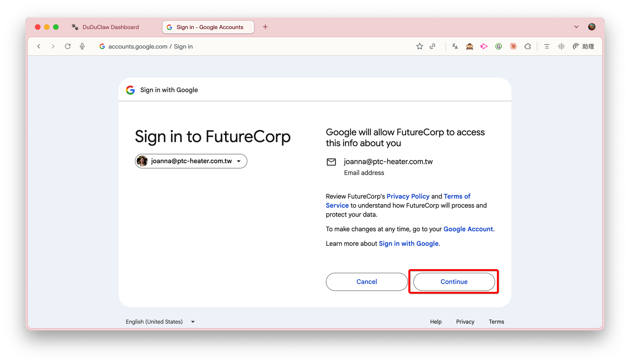The width and height of the screenshot is (630, 364).
Task: Minimize the window with yellow button
Action: (x=47, y=27)
